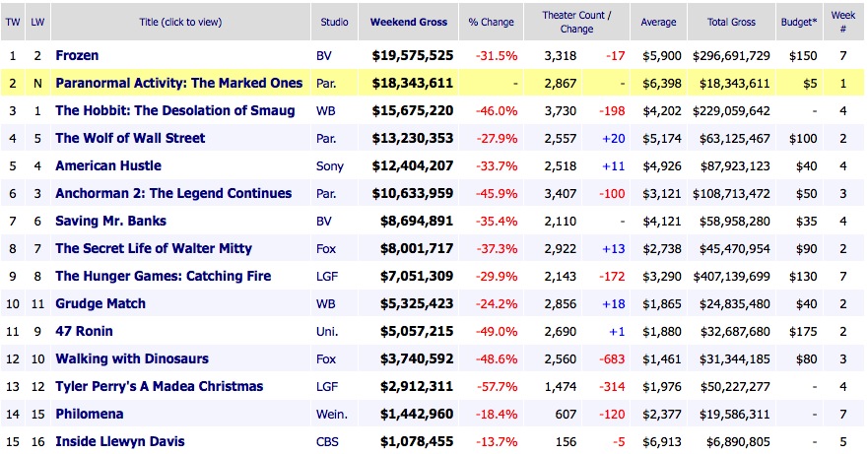
Task: Open The Secret Life of Walter Mitty
Action: point(154,249)
